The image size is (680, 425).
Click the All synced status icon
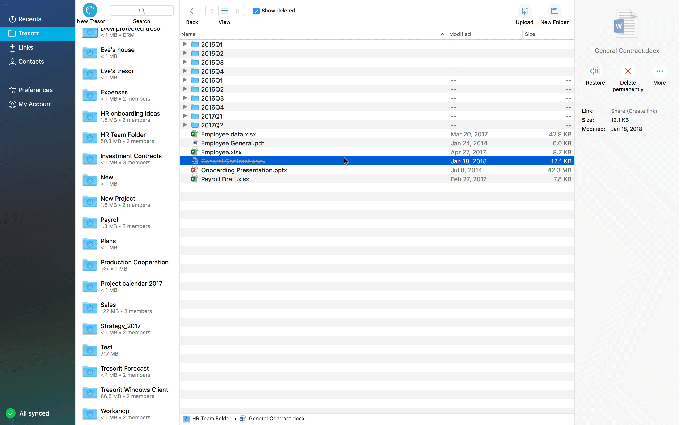(11, 413)
